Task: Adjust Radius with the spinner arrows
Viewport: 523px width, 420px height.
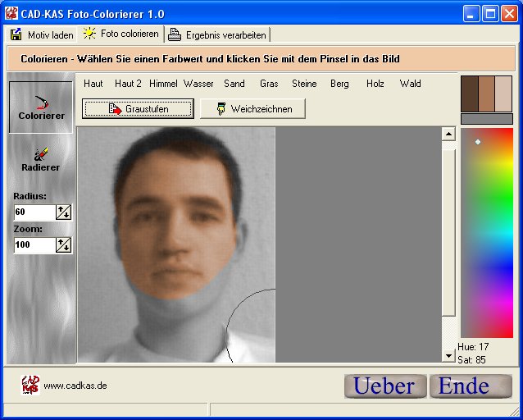Action: [x=63, y=212]
